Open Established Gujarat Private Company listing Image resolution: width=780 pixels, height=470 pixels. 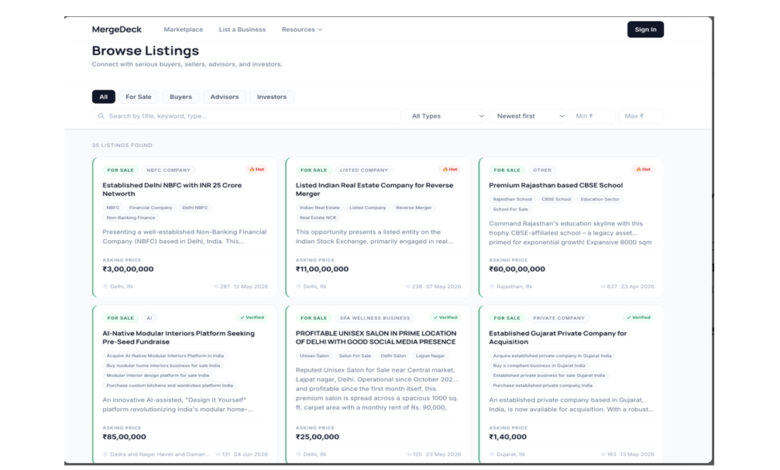(x=558, y=337)
